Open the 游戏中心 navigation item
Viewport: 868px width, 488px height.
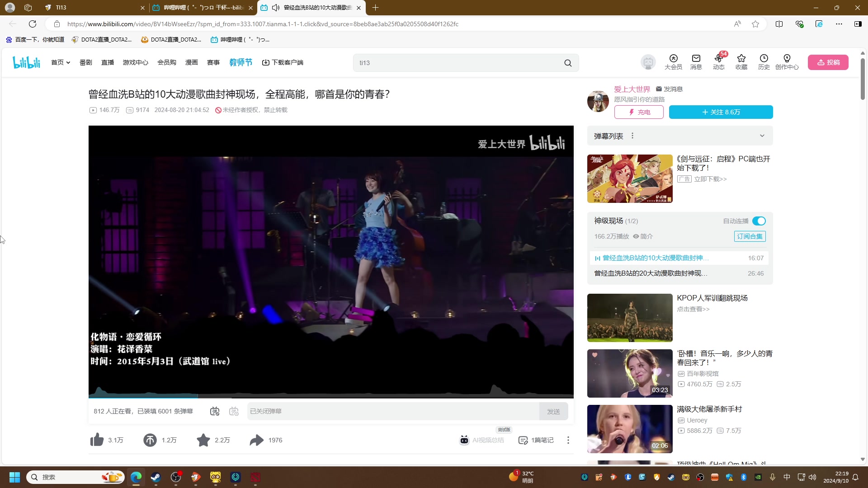pos(136,62)
